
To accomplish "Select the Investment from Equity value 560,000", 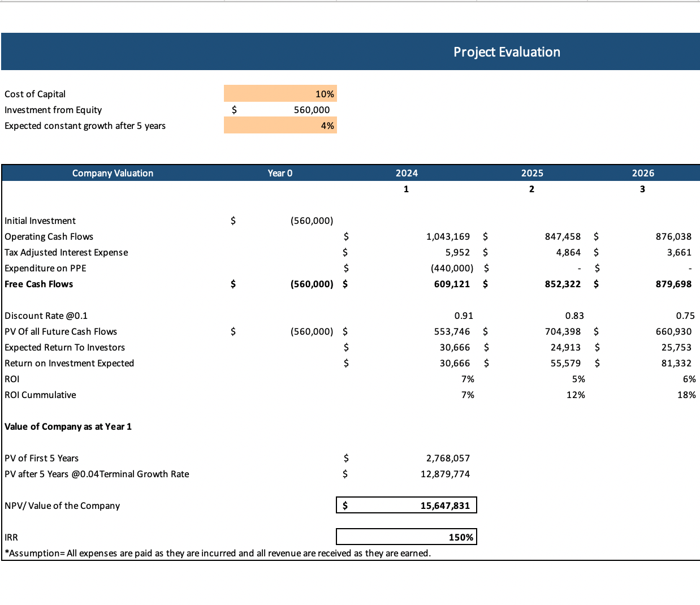I will [294, 110].
